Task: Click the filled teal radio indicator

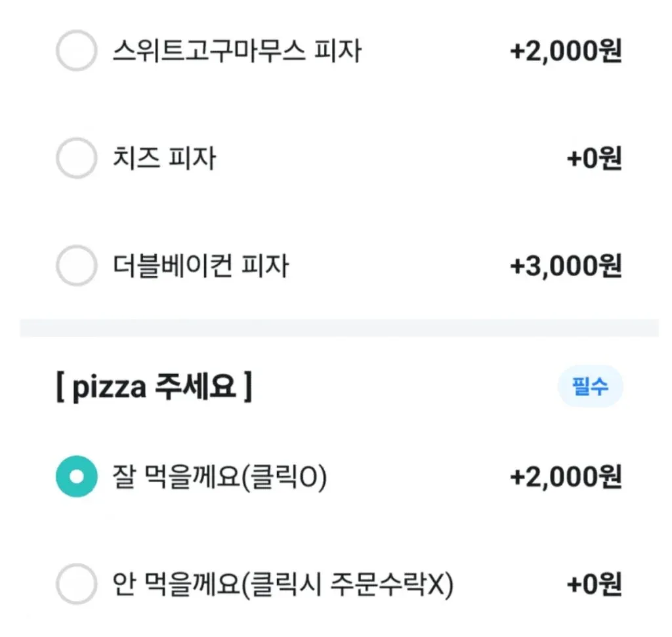Action: [x=75, y=478]
